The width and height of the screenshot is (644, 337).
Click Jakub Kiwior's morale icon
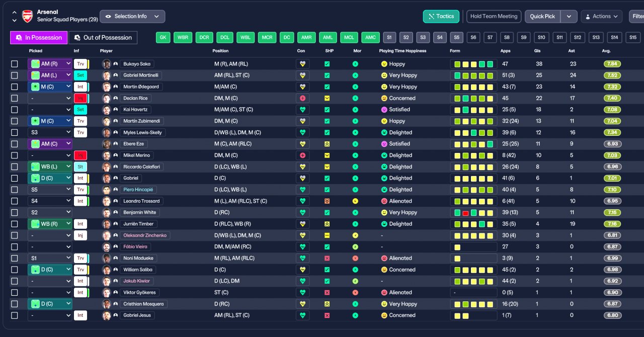point(355,281)
